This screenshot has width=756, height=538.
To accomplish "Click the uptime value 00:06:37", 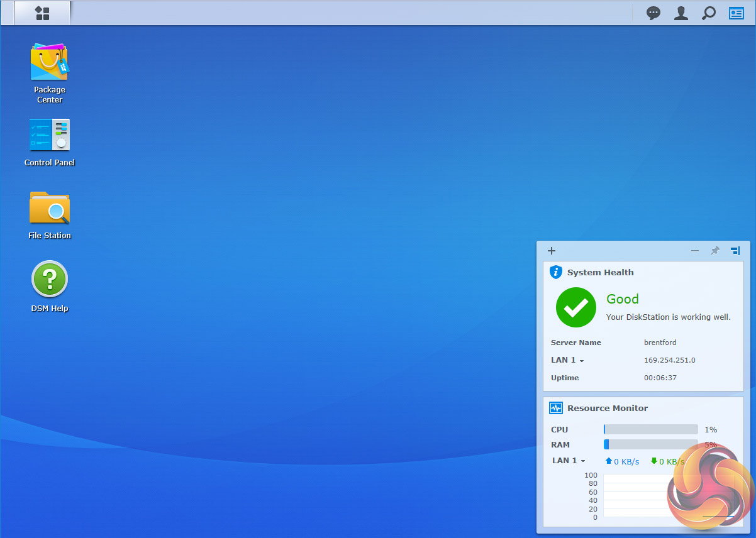I will pos(660,378).
